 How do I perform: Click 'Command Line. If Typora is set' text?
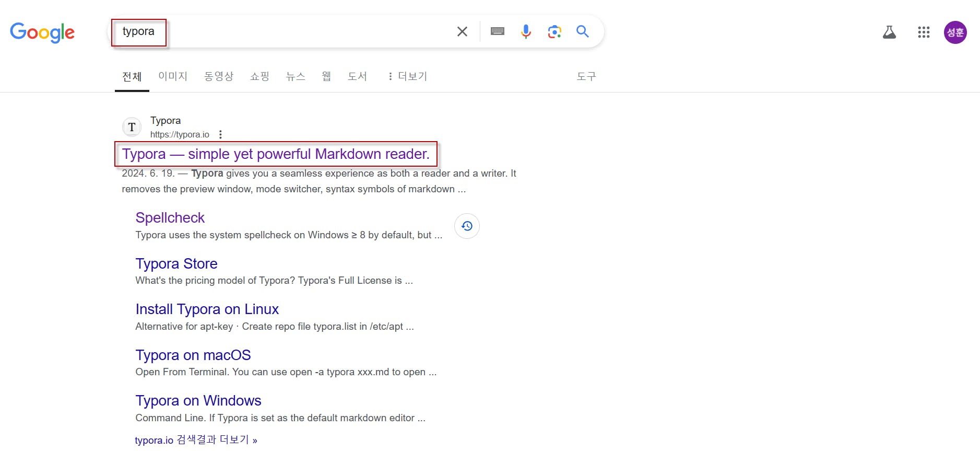tap(280, 418)
